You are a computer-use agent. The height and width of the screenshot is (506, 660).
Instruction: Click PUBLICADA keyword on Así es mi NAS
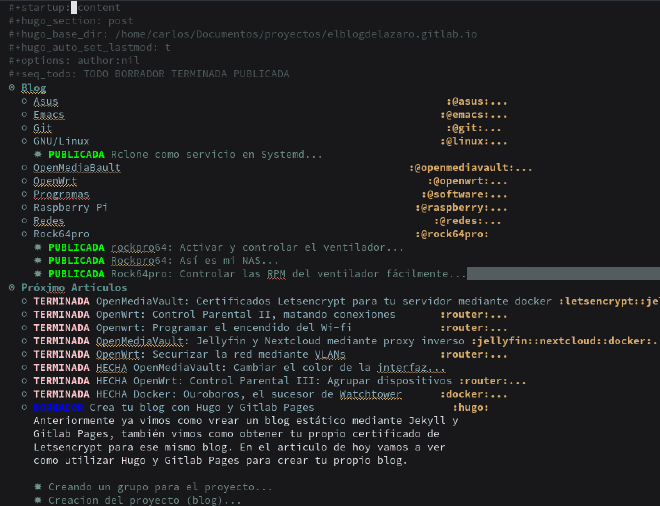pos(76,261)
